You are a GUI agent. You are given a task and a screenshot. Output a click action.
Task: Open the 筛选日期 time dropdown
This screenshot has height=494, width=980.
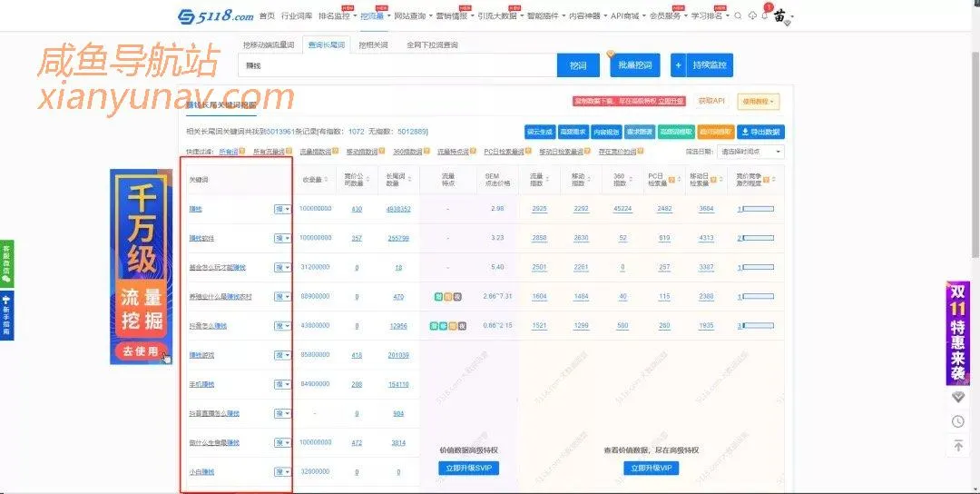750,152
